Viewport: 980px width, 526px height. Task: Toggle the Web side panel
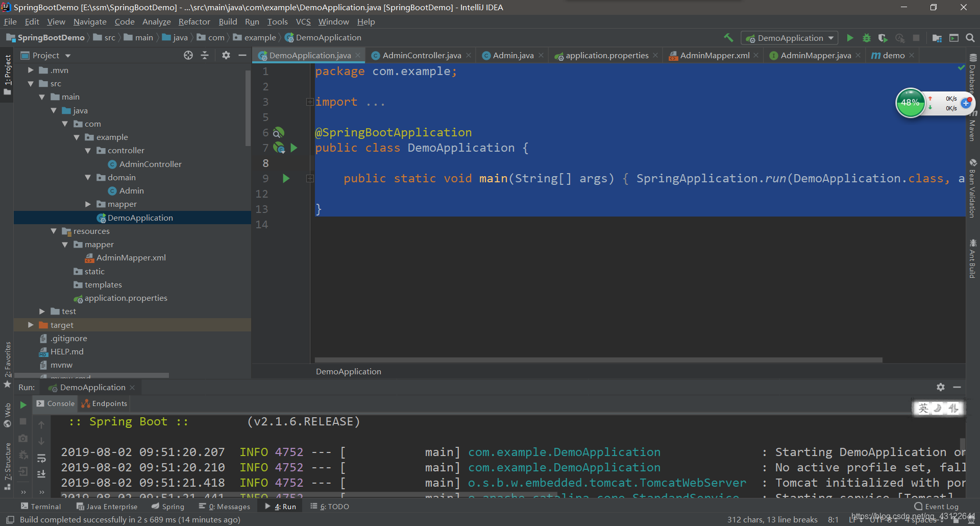tap(7, 415)
